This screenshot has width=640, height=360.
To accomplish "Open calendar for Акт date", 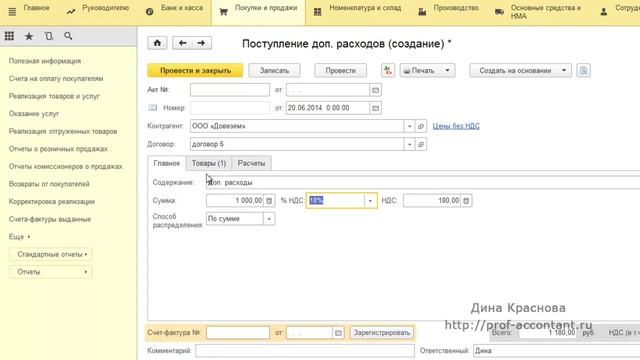I will (x=376, y=90).
